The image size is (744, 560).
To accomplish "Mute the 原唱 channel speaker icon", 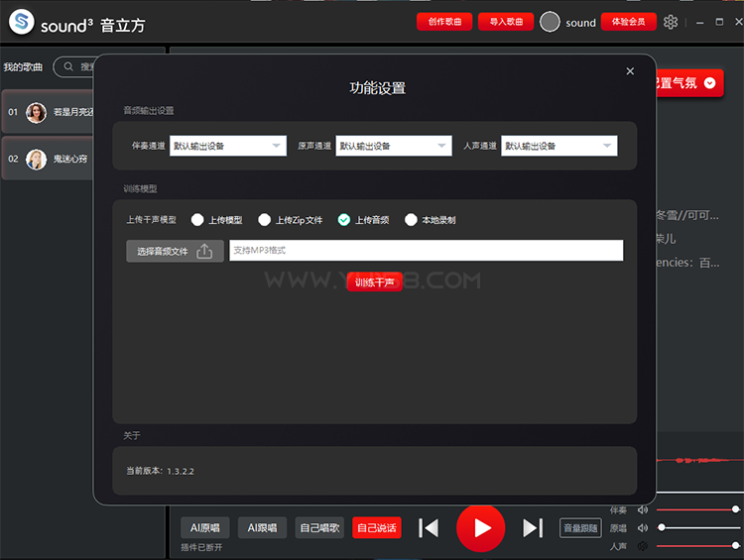I will (x=643, y=528).
